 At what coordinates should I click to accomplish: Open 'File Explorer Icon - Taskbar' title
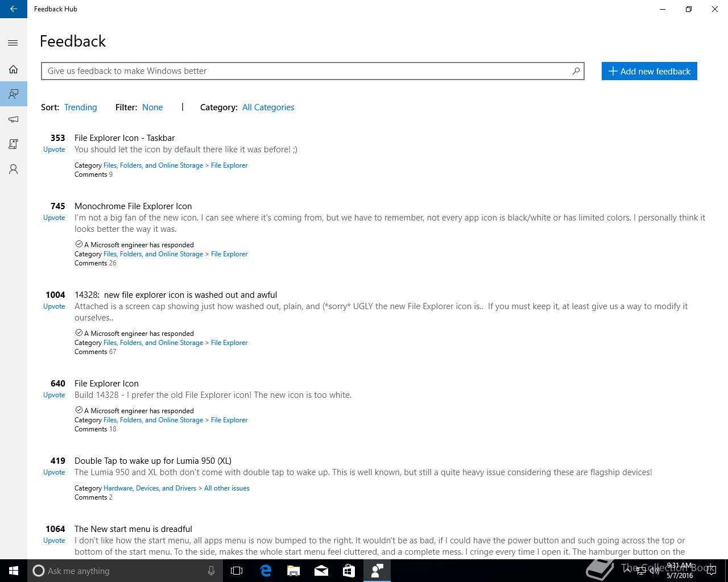pyautogui.click(x=125, y=138)
